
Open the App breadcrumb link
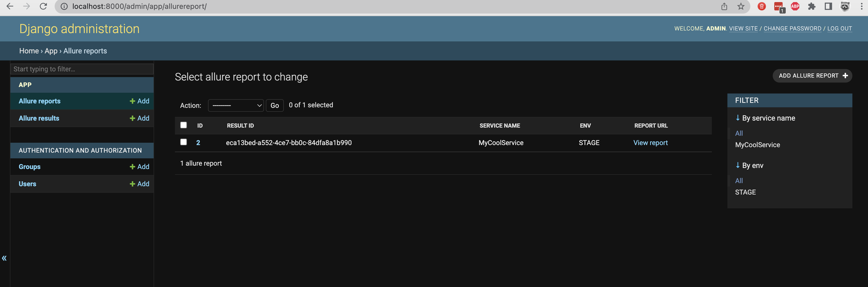point(51,51)
